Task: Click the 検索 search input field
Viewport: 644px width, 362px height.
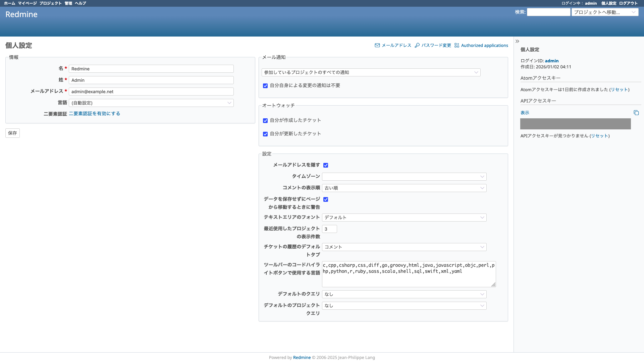Action: tap(548, 12)
